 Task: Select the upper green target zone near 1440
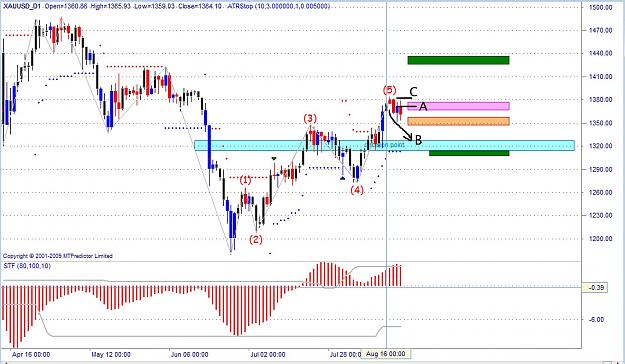pyautogui.click(x=458, y=60)
